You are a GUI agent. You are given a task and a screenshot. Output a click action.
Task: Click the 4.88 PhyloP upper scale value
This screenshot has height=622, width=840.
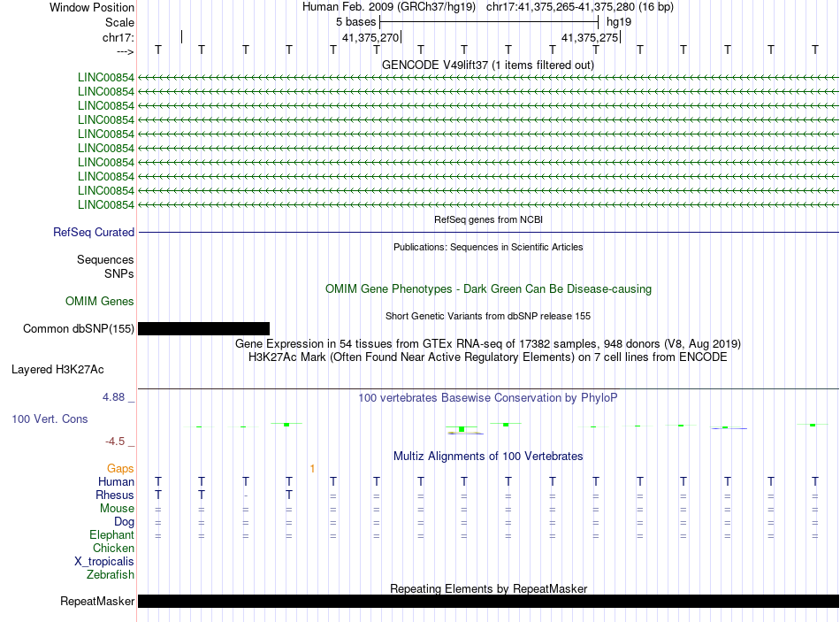113,397
